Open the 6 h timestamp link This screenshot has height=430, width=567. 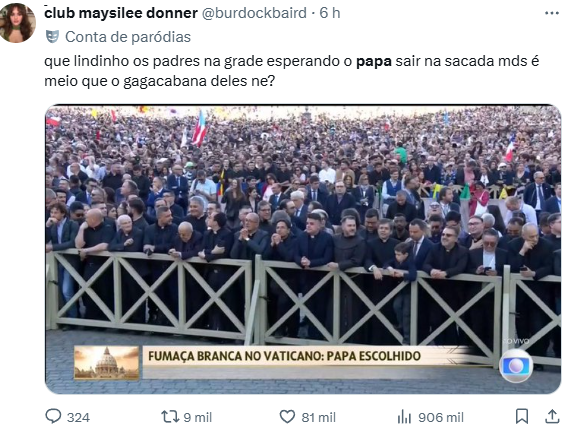(x=330, y=13)
